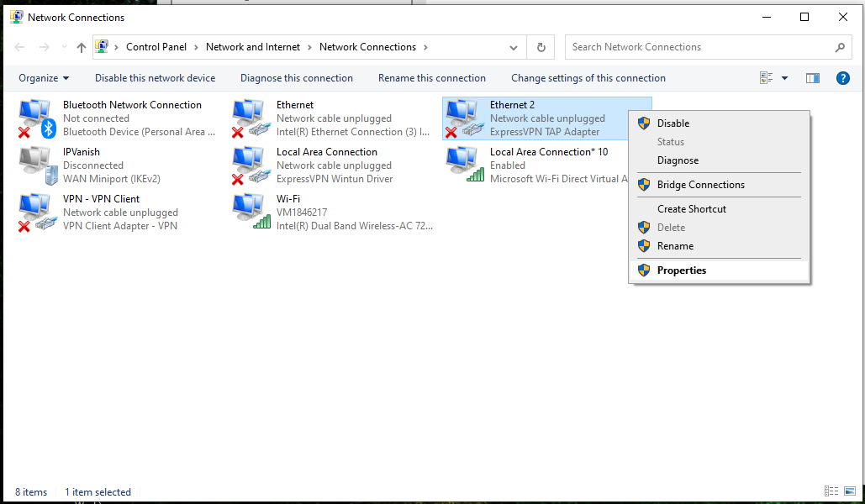This screenshot has width=865, height=504.
Task: Select the Ethernet 2 adapter icon
Action: coord(465,118)
